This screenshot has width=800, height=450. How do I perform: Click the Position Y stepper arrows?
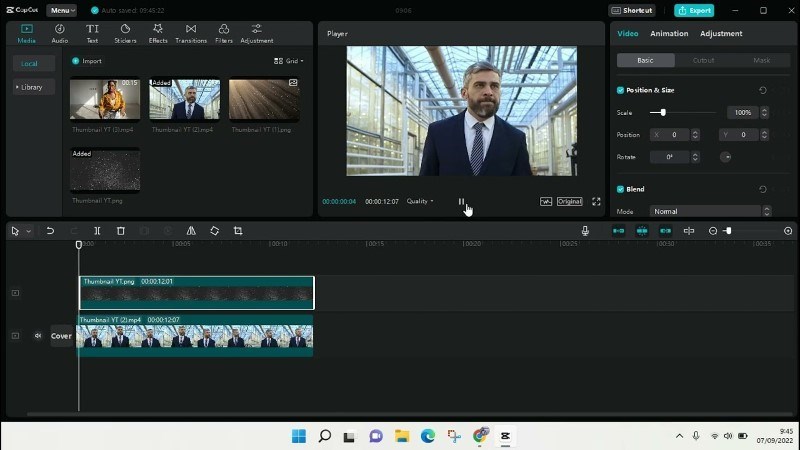click(x=764, y=135)
